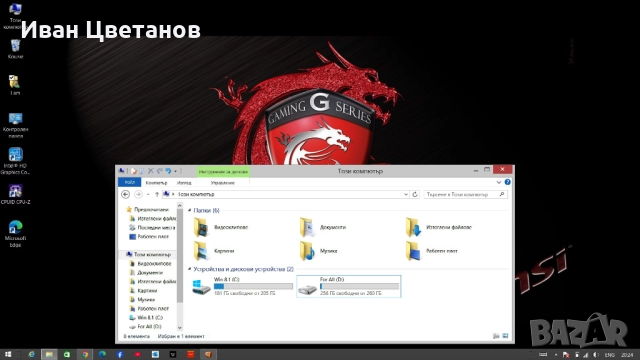The image size is (640, 360).
Task: Open the Изглед ribbon tab
Action: tap(184, 182)
